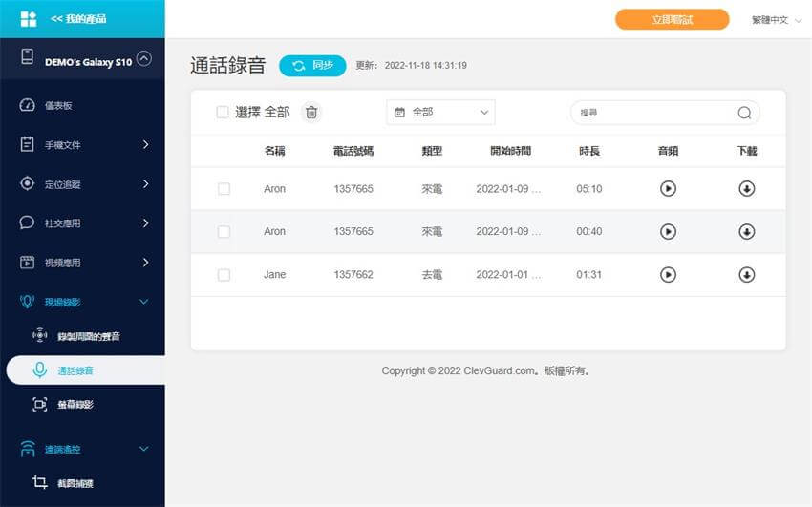This screenshot has width=812, height=507.
Task: Click the screen recording frame icon
Action: point(40,404)
